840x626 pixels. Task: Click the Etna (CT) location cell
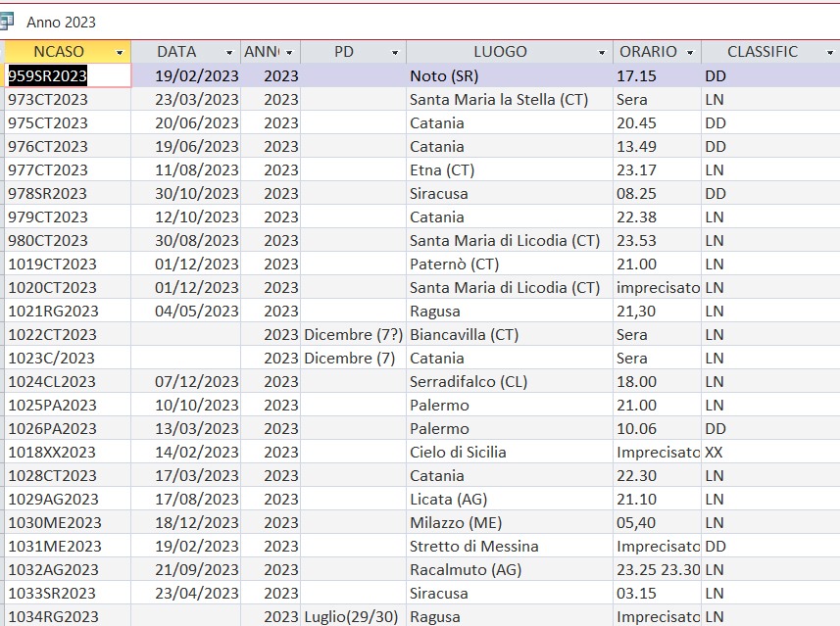click(x=510, y=170)
